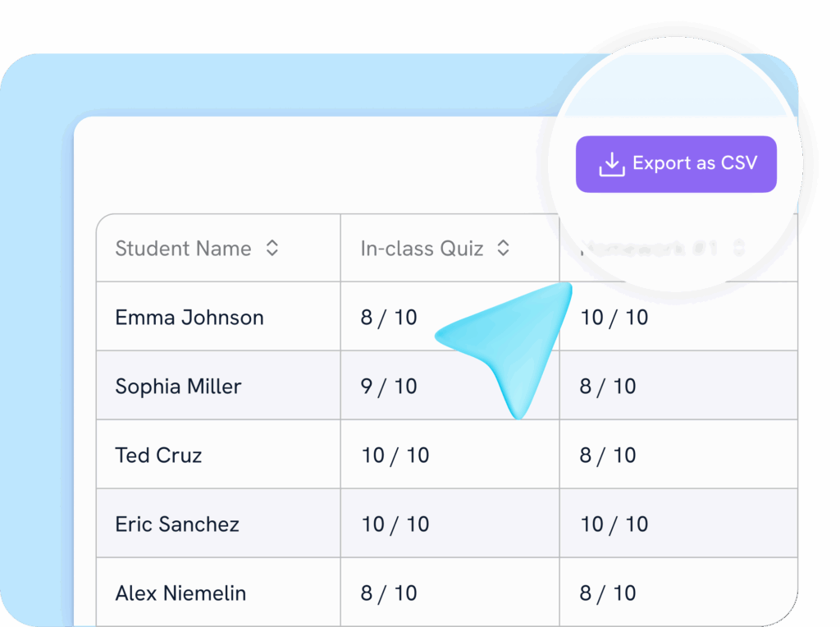840x627 pixels.
Task: Click Sophia Miller's 9 / 10 quiz score
Action: pos(389,387)
